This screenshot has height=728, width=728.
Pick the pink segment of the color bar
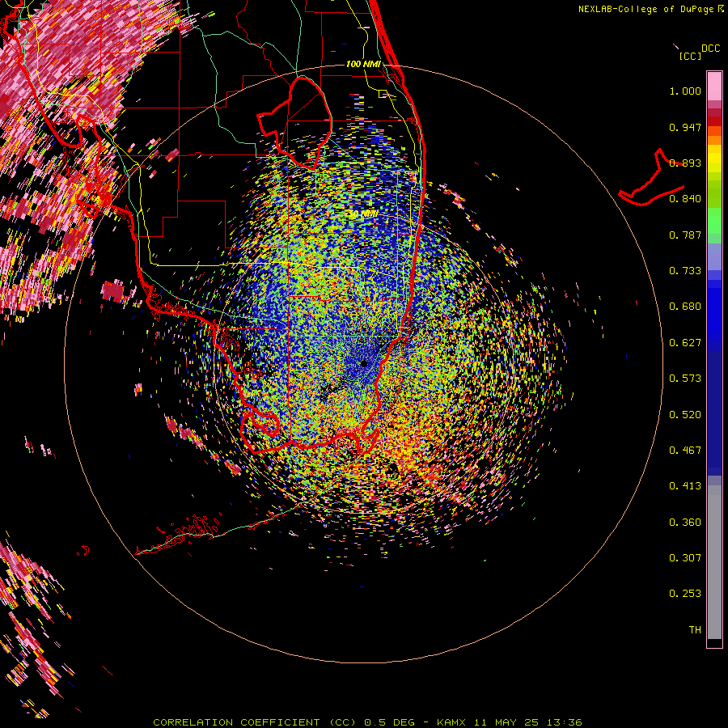[x=714, y=87]
